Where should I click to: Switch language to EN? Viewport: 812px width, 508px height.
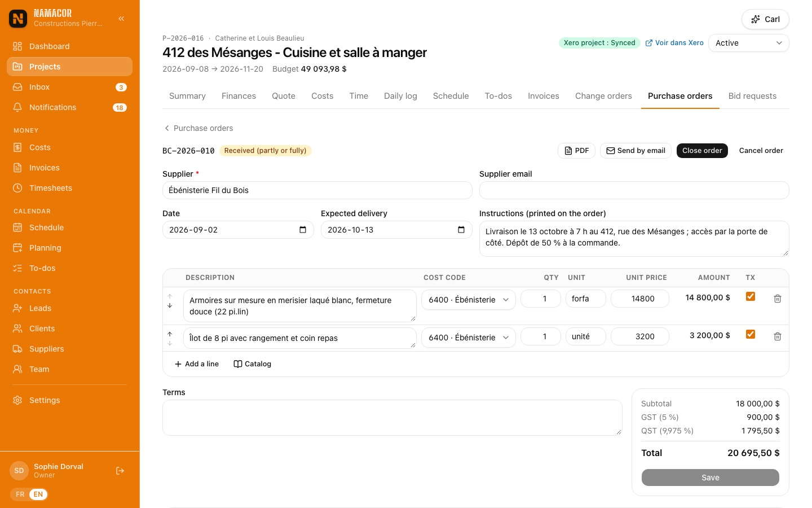pyautogui.click(x=38, y=494)
